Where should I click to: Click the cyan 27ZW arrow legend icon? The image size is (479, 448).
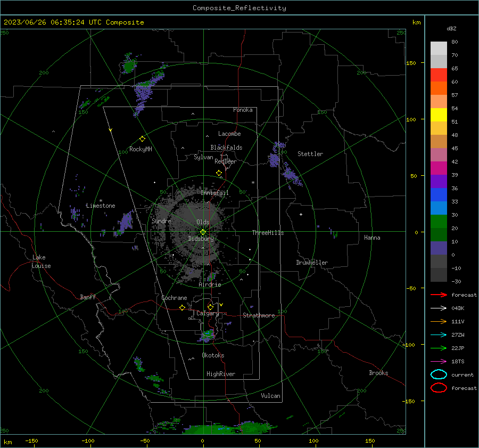click(x=439, y=335)
